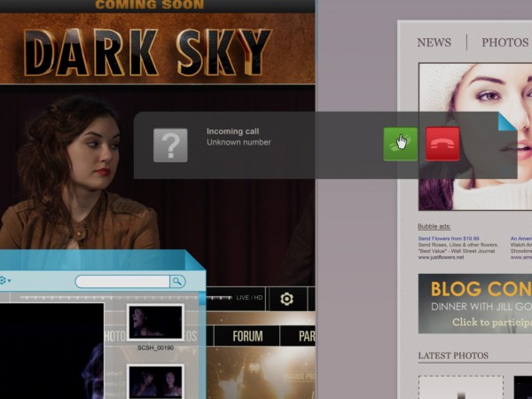This screenshot has width=532, height=399.
Task: Switch to the PHOTOS tab
Action: coord(505,43)
